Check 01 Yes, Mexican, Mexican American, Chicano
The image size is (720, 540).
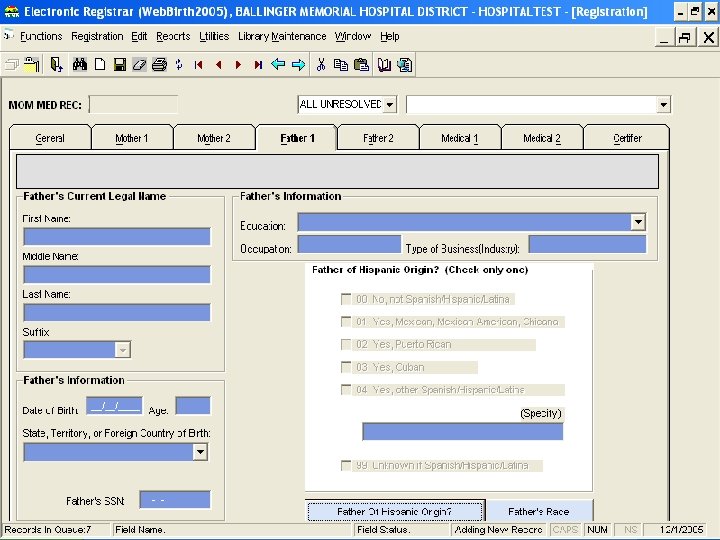point(346,321)
